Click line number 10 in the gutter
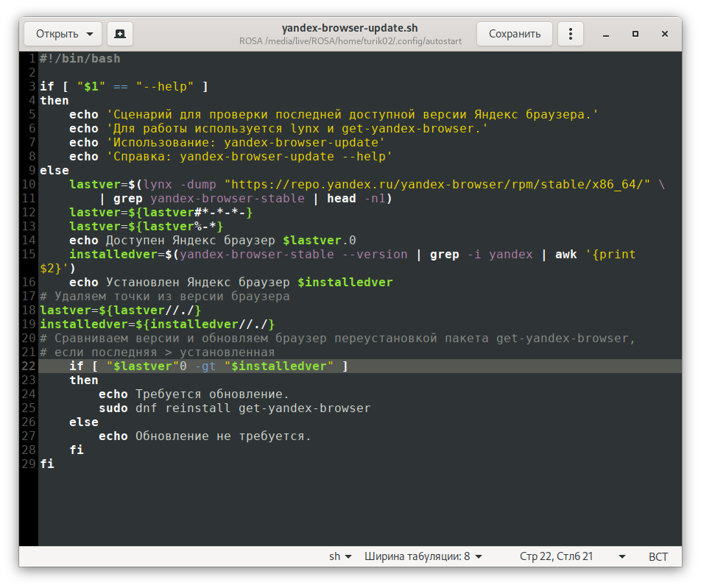Viewport: 701px width, 588px height. 29,185
